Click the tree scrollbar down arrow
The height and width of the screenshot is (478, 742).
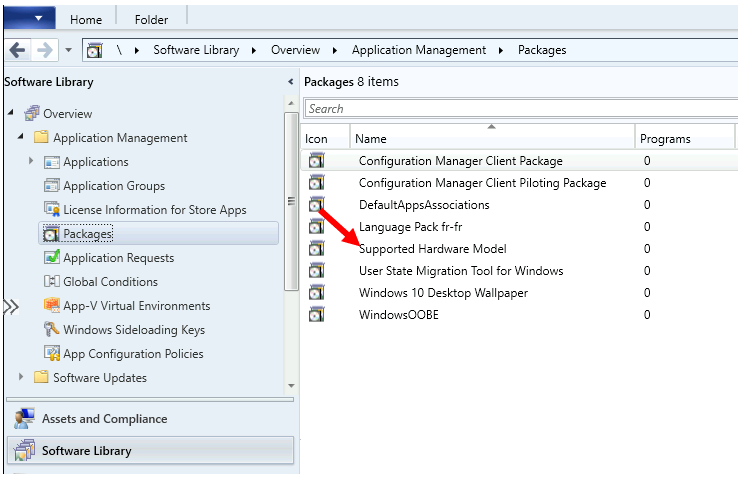click(292, 386)
